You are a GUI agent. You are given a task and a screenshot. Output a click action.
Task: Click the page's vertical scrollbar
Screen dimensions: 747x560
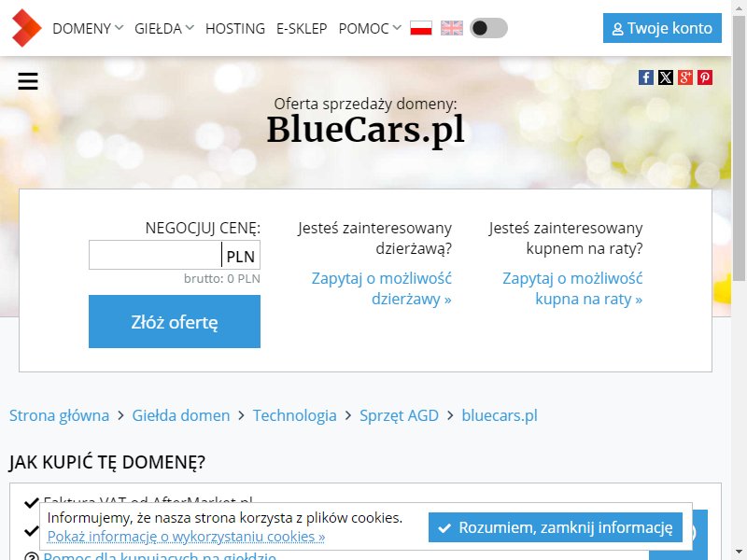739,280
